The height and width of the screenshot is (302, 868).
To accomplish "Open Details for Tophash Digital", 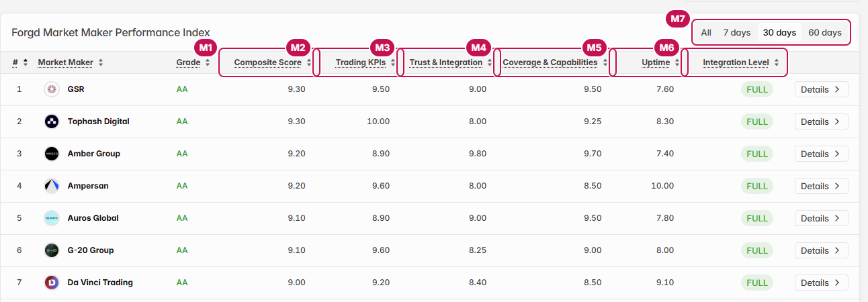I will [x=821, y=121].
